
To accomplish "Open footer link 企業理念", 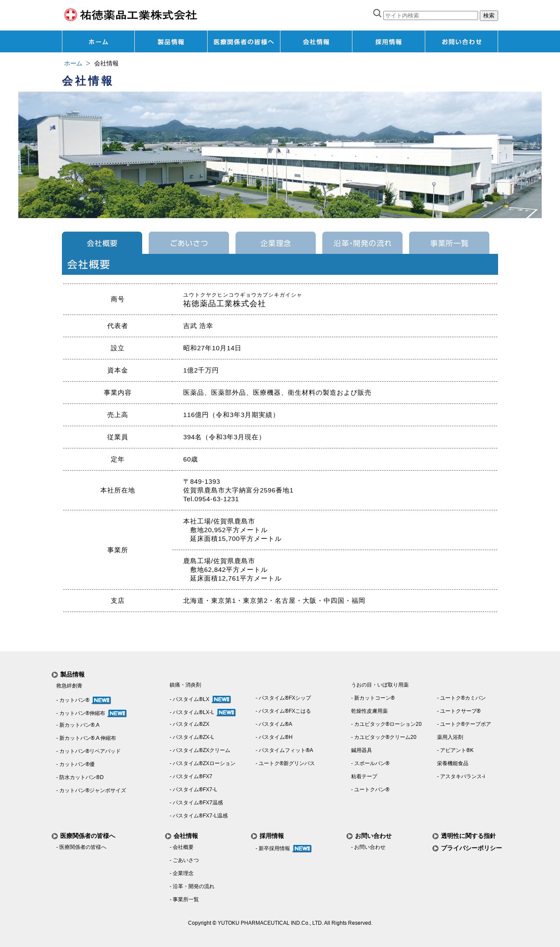I will [x=181, y=873].
